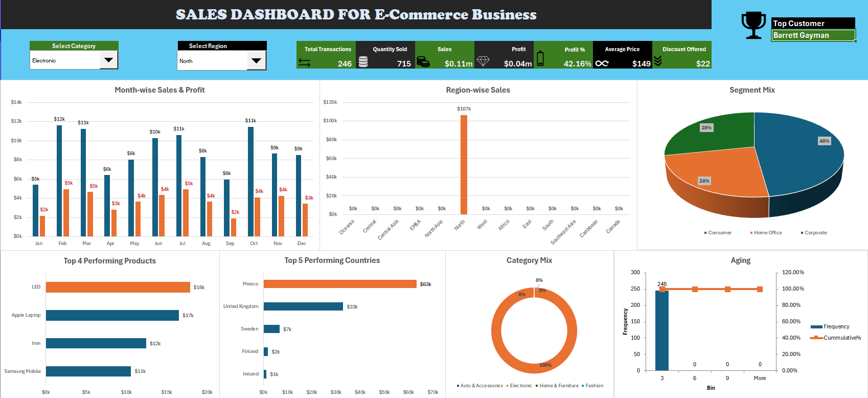The width and height of the screenshot is (868, 398).
Task: Click the transactions arrows icon
Action: tap(305, 62)
